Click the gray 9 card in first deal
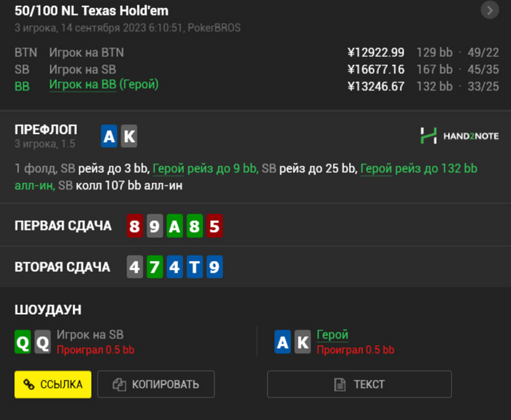Screen dimensions: 511x420 coord(155,226)
